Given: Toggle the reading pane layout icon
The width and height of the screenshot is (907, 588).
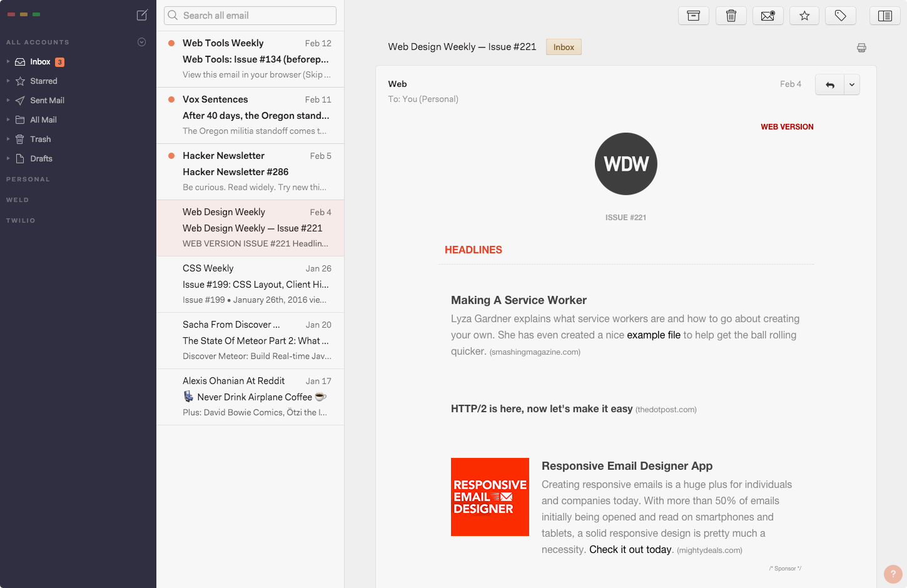Looking at the screenshot, I should [885, 16].
